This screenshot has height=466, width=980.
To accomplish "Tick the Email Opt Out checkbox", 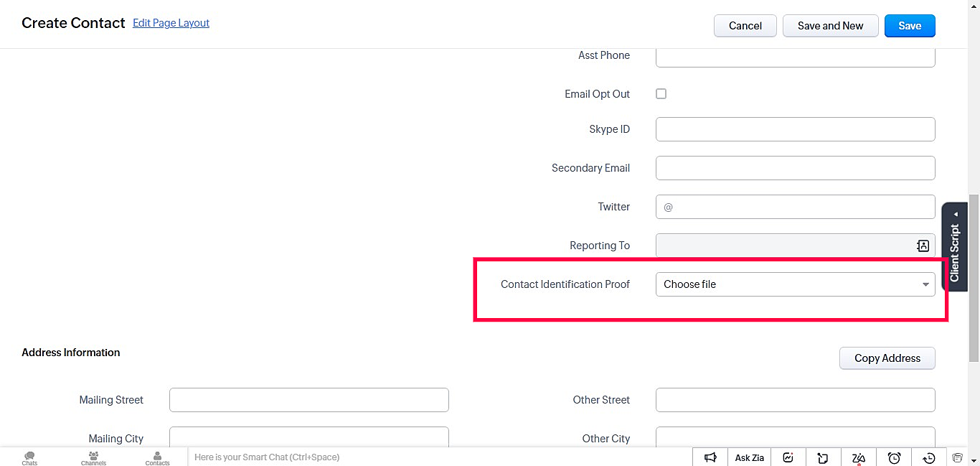I will tap(661, 94).
